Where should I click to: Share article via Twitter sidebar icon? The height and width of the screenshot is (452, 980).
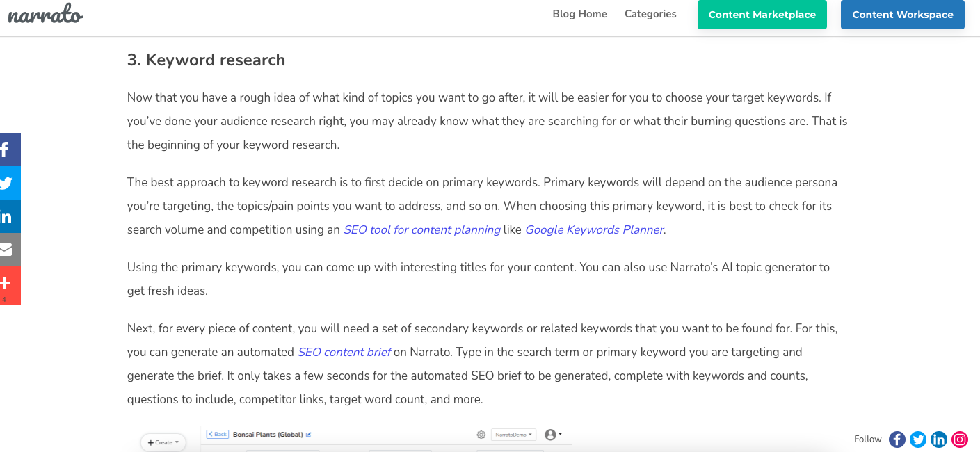[7, 183]
